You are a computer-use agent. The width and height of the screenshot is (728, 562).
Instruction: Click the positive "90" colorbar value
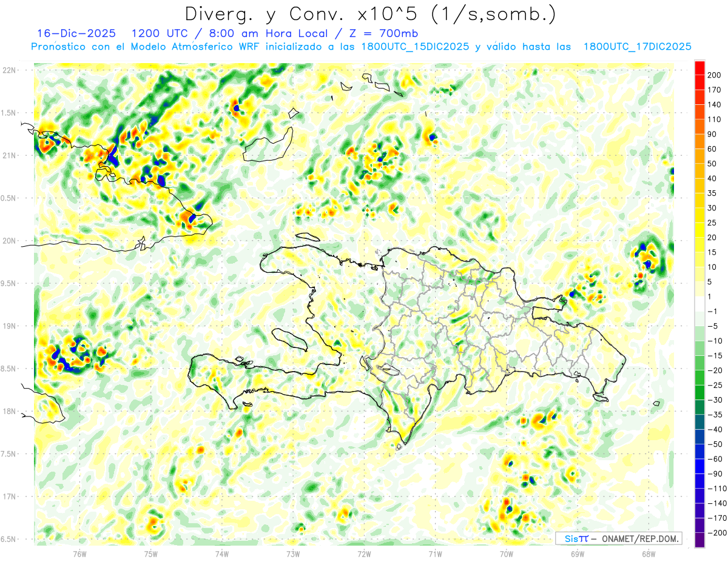click(x=713, y=134)
